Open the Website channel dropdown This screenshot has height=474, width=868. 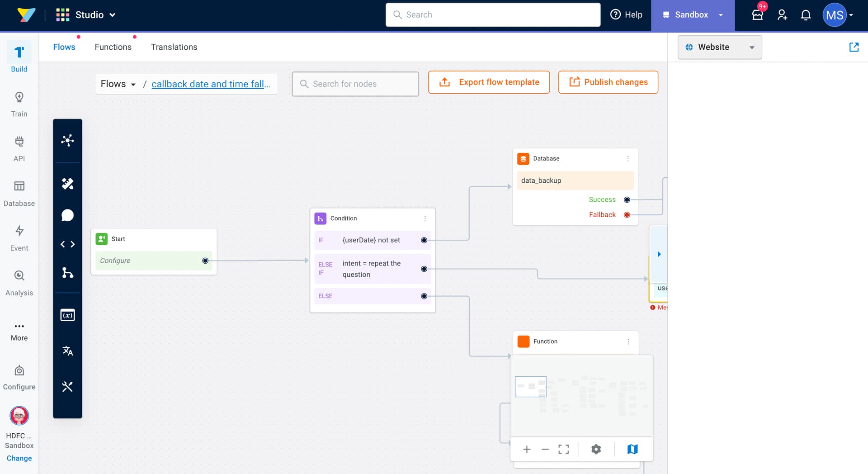(x=719, y=47)
